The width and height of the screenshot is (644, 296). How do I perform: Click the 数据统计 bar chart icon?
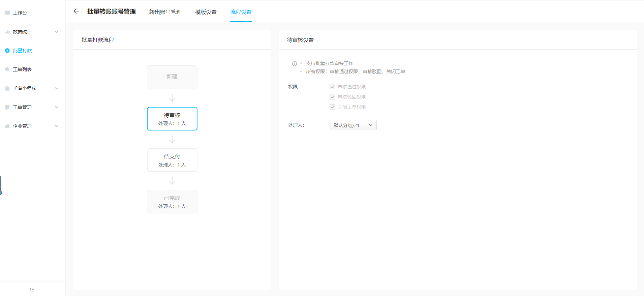click(7, 32)
